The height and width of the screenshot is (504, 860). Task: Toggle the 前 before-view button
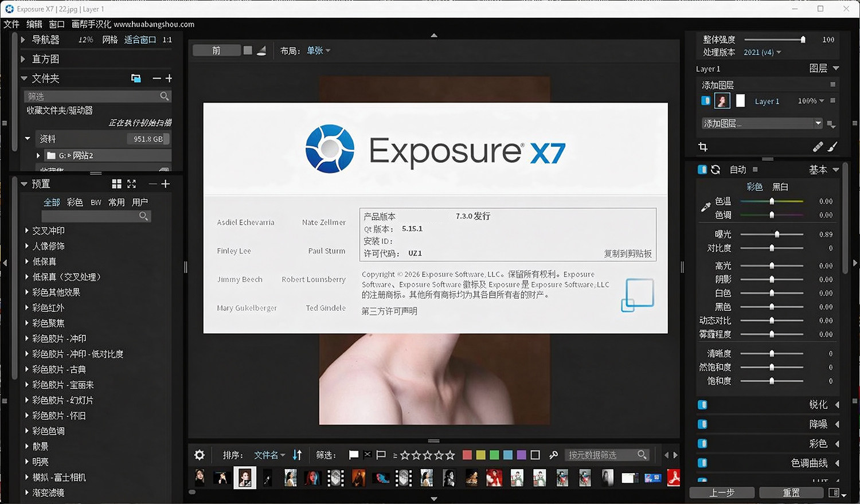click(x=216, y=50)
